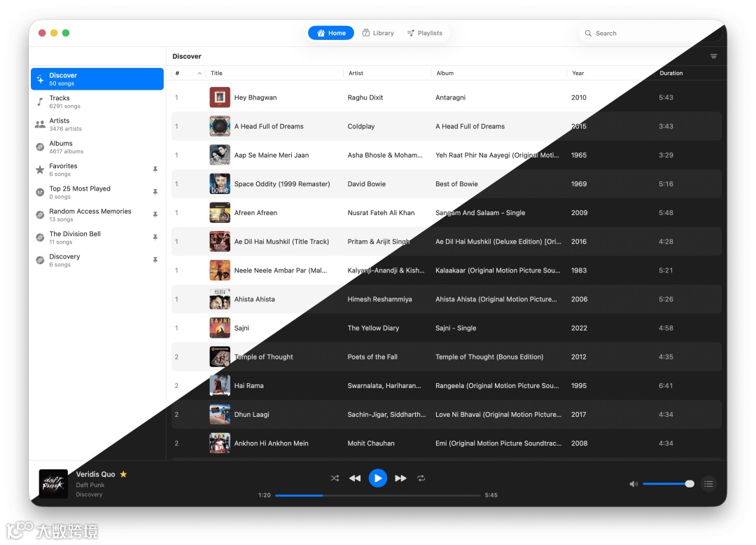Click the music note icon beside Tracks
The image size is (756, 545).
(x=40, y=102)
